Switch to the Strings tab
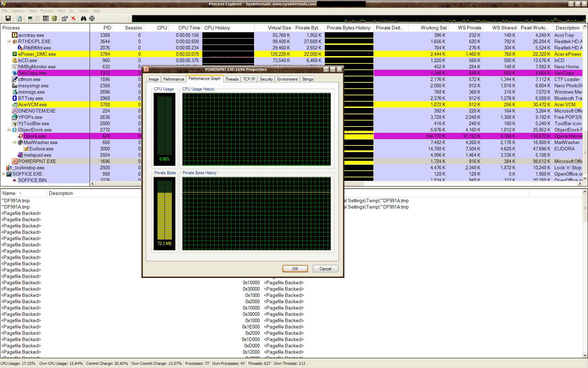This screenshot has height=368, width=588. (x=307, y=79)
